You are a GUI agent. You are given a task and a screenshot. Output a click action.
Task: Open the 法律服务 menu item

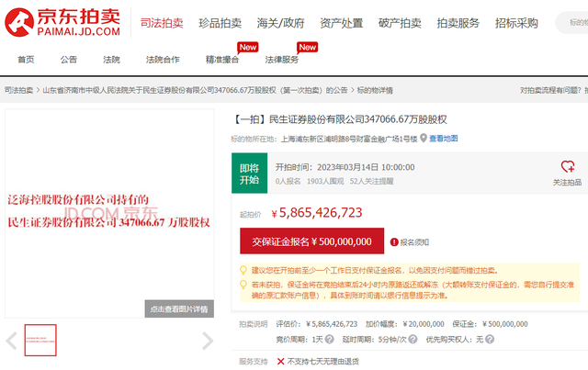click(x=282, y=60)
